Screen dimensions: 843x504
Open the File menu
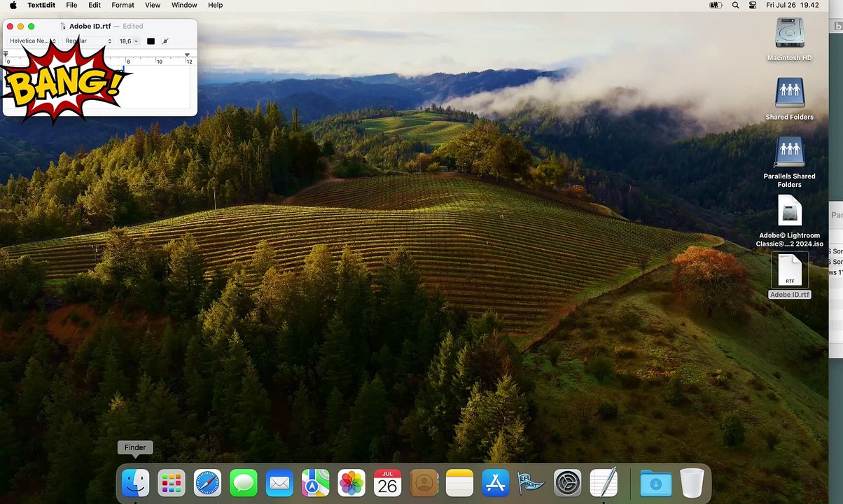coord(71,5)
